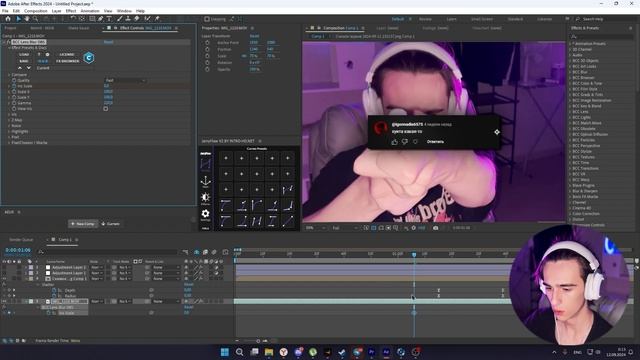
Task: Expand the Z Map effect group
Action: point(9,120)
